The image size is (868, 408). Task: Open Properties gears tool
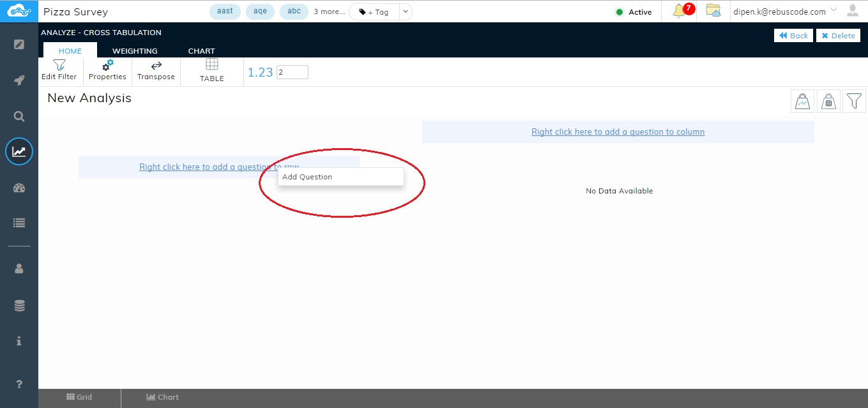coord(107,70)
